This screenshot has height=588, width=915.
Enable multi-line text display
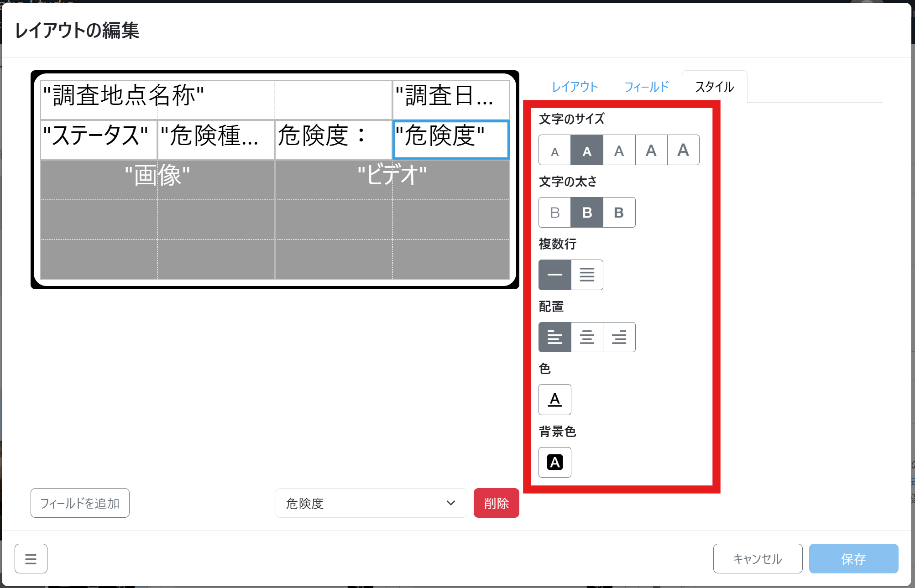pos(587,275)
